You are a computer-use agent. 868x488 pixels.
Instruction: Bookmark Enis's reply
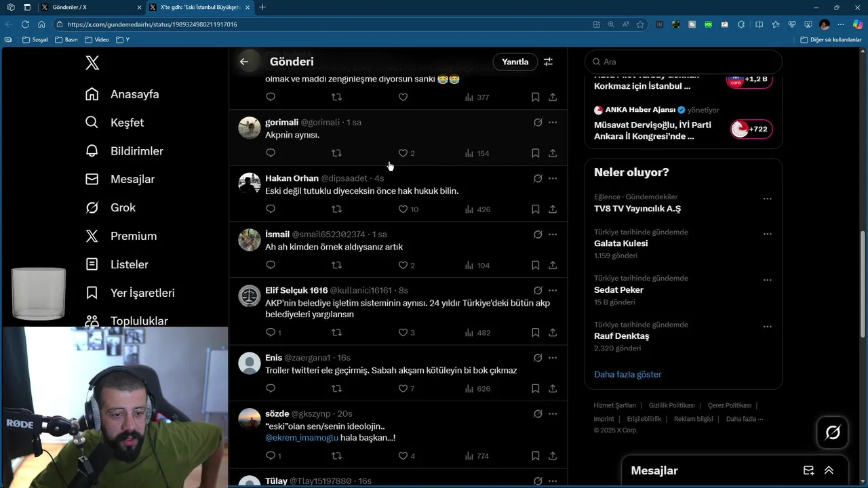pyautogui.click(x=535, y=389)
